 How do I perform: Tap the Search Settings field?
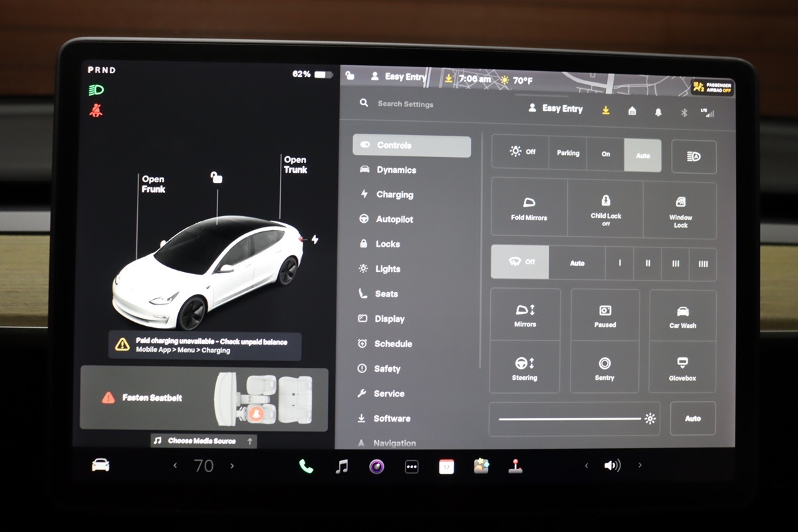pos(406,104)
